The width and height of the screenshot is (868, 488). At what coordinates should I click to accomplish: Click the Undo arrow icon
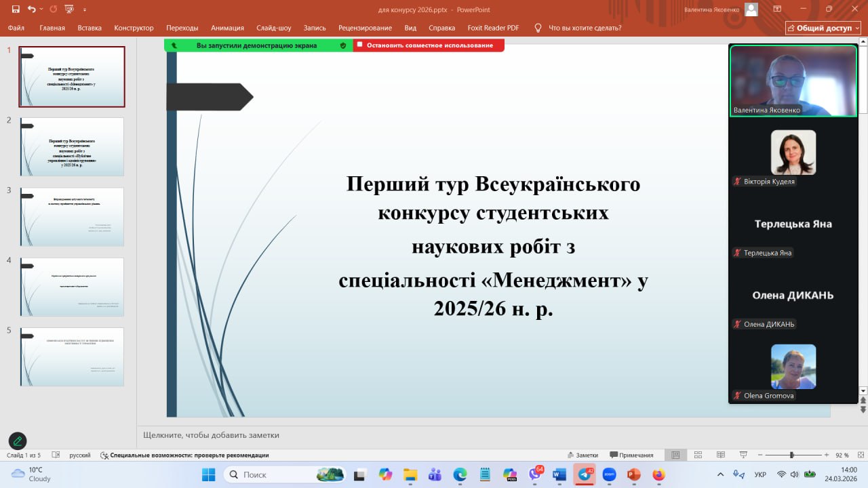click(x=31, y=9)
